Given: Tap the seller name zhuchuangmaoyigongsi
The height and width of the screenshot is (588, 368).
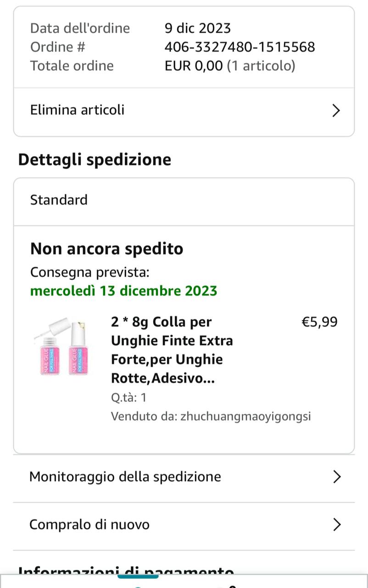Looking at the screenshot, I should click(245, 416).
